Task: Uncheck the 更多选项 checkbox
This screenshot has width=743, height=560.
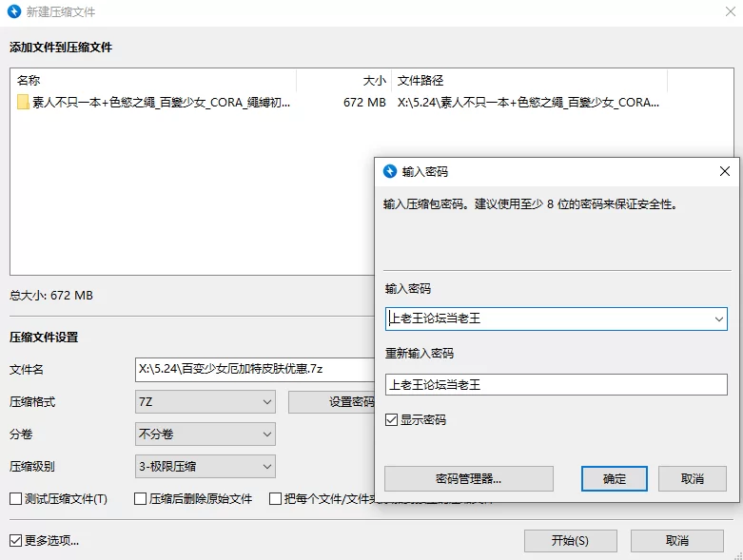Action: (x=16, y=540)
